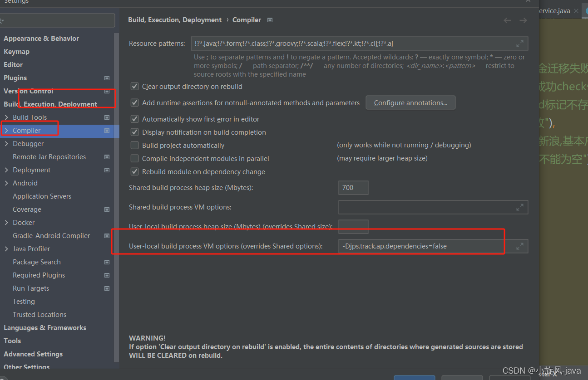This screenshot has width=588, height=380.
Task: Click project-level icon on Build Tools row
Action: pyautogui.click(x=107, y=117)
